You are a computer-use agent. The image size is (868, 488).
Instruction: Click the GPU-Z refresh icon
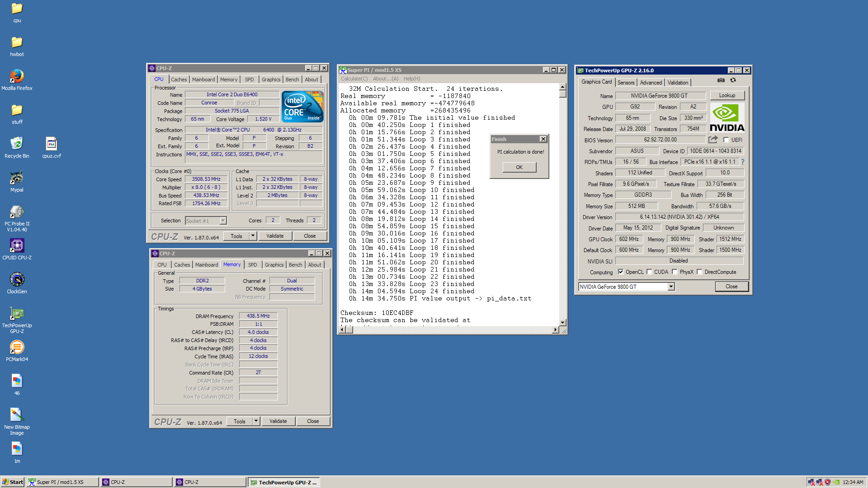tap(733, 80)
